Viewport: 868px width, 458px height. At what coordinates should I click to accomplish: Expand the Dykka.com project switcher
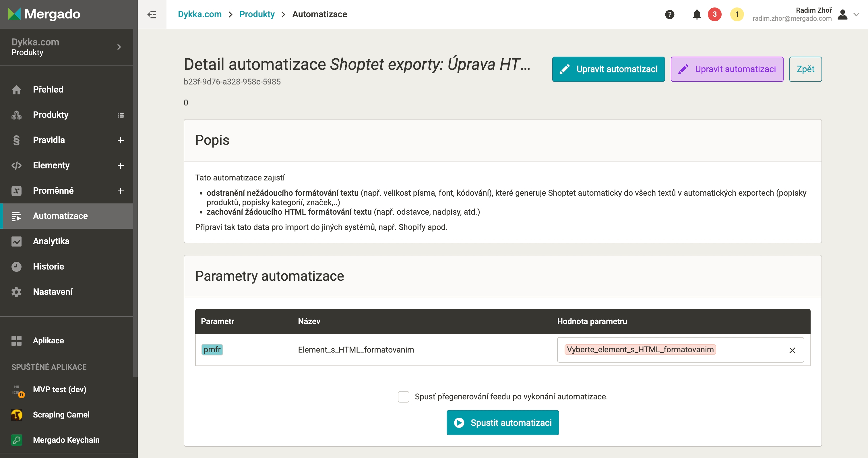tap(119, 47)
